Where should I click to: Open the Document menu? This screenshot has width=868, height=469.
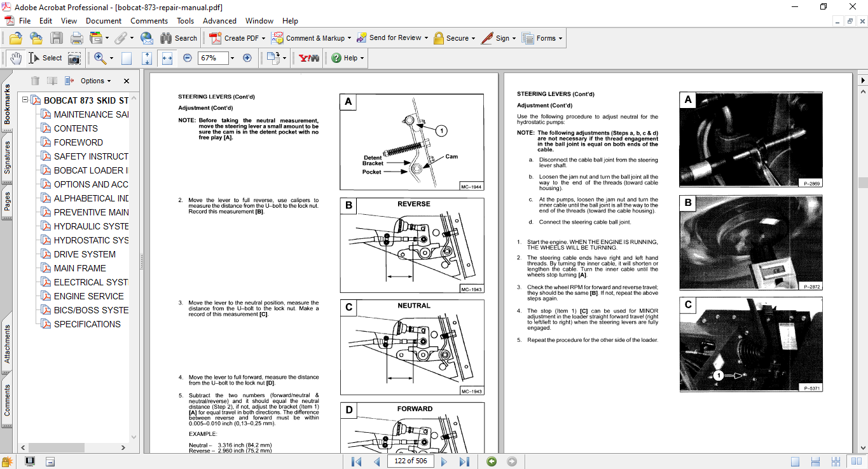click(x=104, y=21)
